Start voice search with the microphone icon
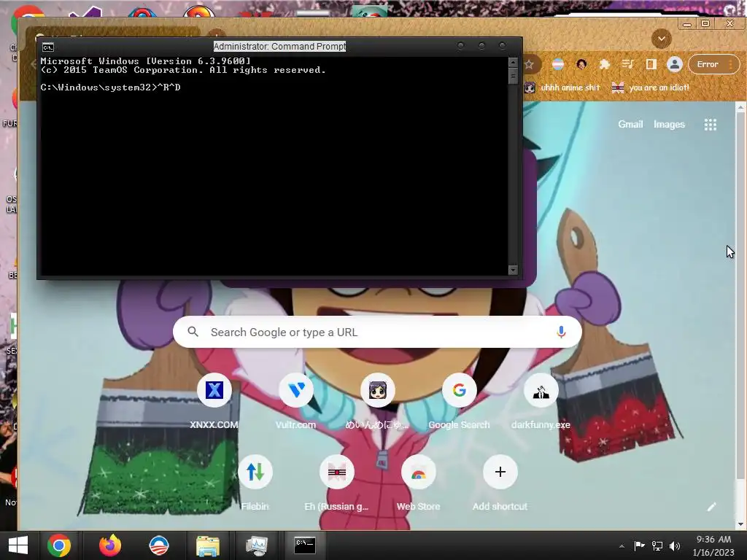 point(561,332)
